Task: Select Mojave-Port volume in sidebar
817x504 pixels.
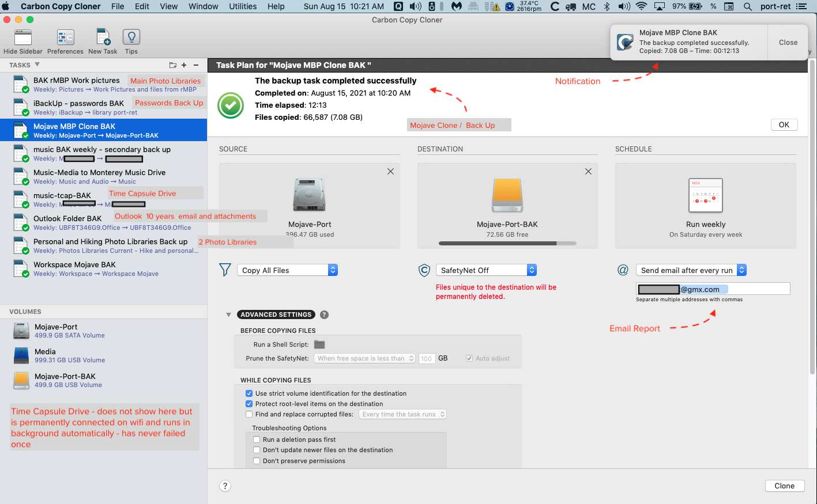Action: pos(104,331)
